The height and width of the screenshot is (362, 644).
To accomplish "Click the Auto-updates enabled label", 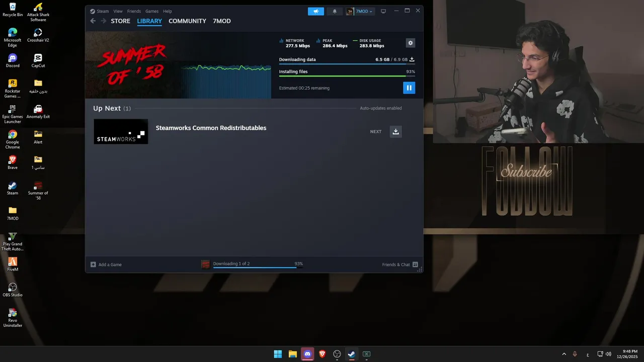I will click(381, 108).
